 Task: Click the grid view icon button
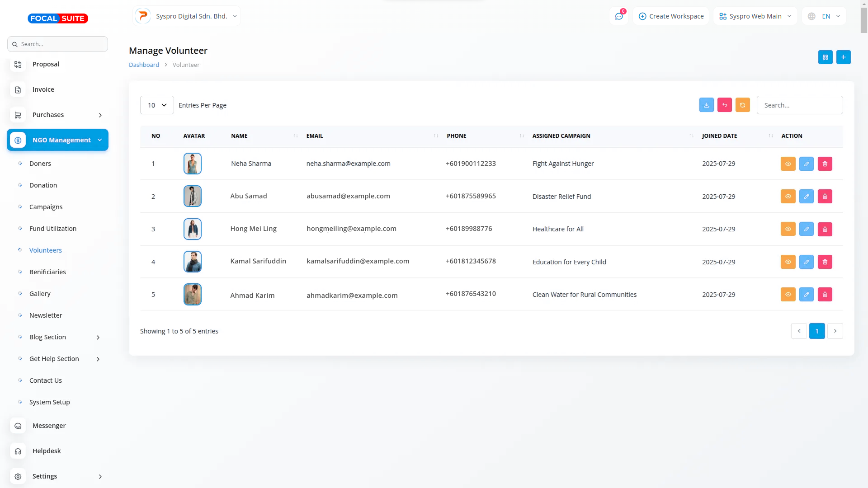(825, 57)
